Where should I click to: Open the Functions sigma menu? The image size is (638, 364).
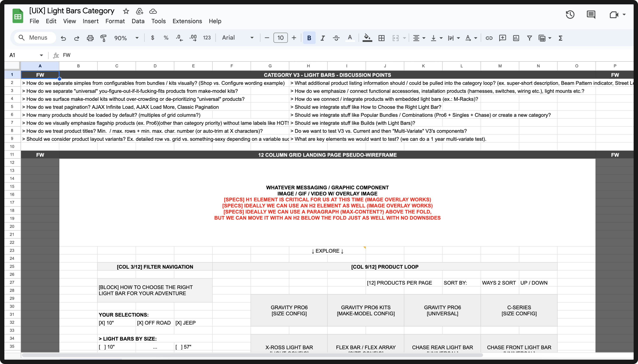(x=560, y=38)
